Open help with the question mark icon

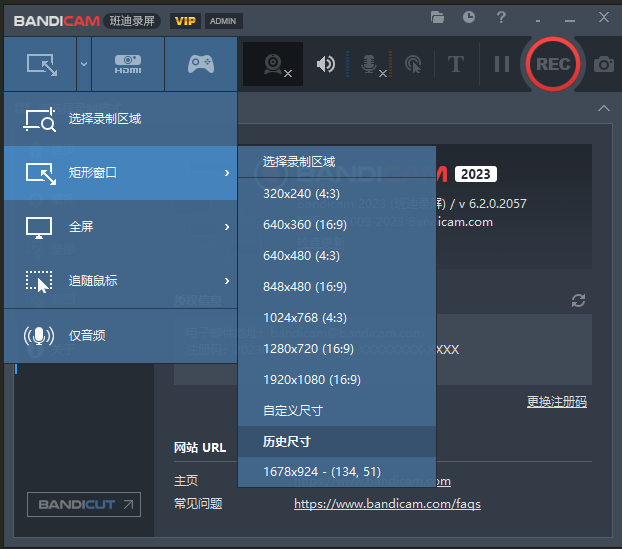coord(501,17)
